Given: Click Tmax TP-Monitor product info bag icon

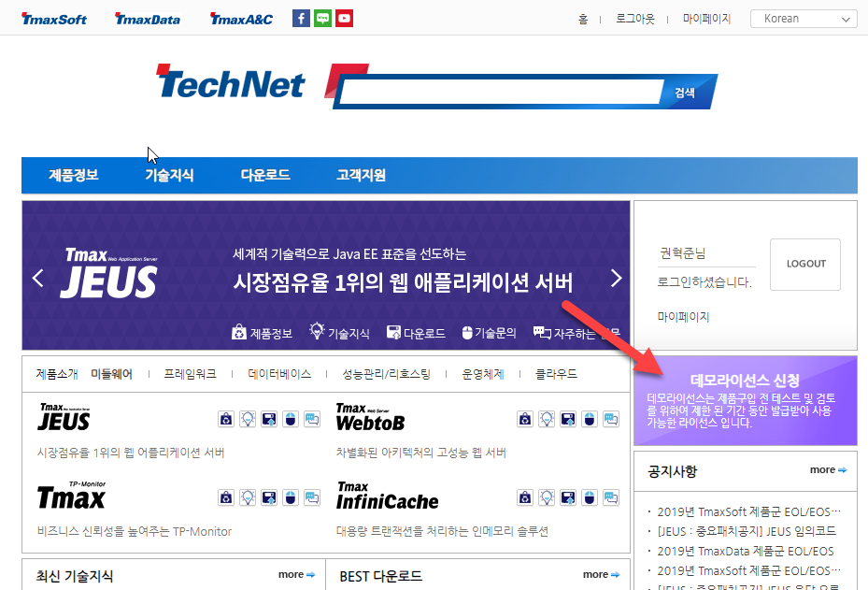Looking at the screenshot, I should click(226, 497).
